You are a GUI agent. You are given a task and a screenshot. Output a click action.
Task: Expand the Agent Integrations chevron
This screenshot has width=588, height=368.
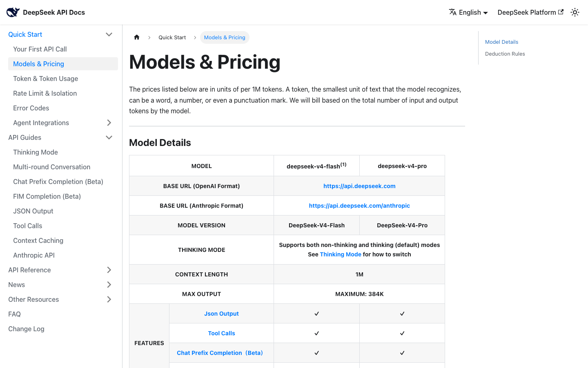pyautogui.click(x=109, y=123)
